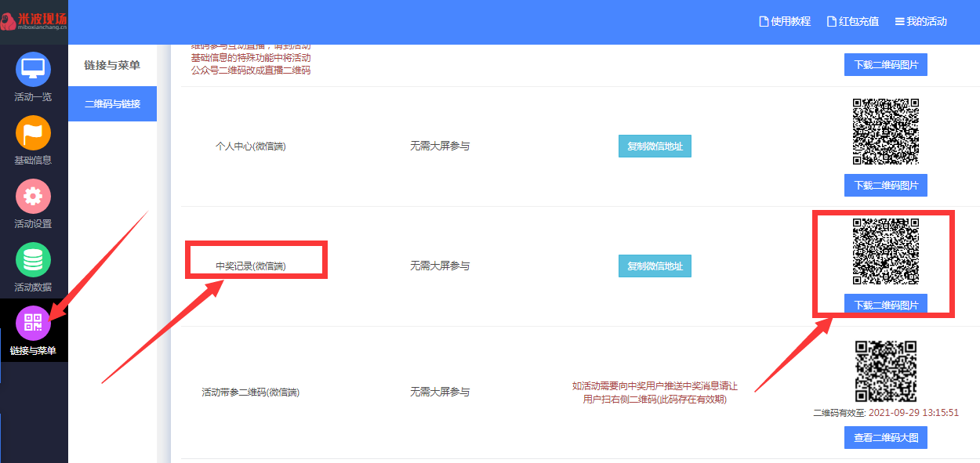The height and width of the screenshot is (463, 980).
Task: Select the 活动数据 database icon
Action: [33, 260]
